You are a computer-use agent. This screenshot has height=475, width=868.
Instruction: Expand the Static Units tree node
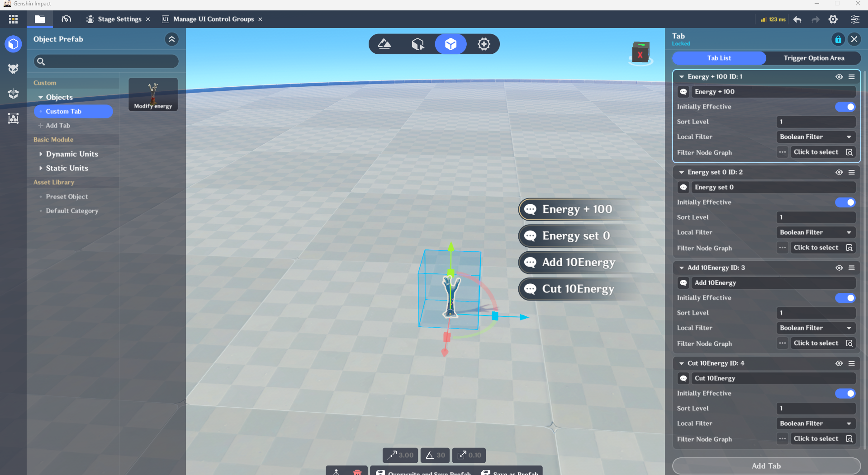point(41,168)
